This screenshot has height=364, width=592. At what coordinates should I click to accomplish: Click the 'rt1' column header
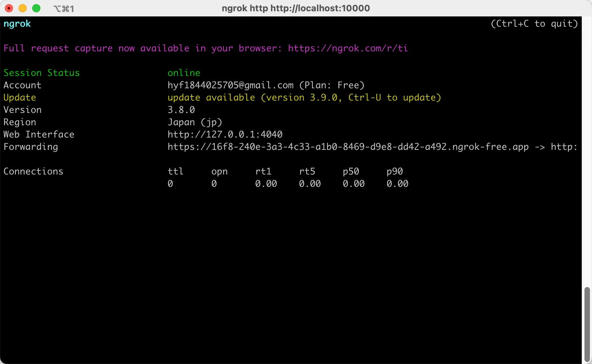263,171
